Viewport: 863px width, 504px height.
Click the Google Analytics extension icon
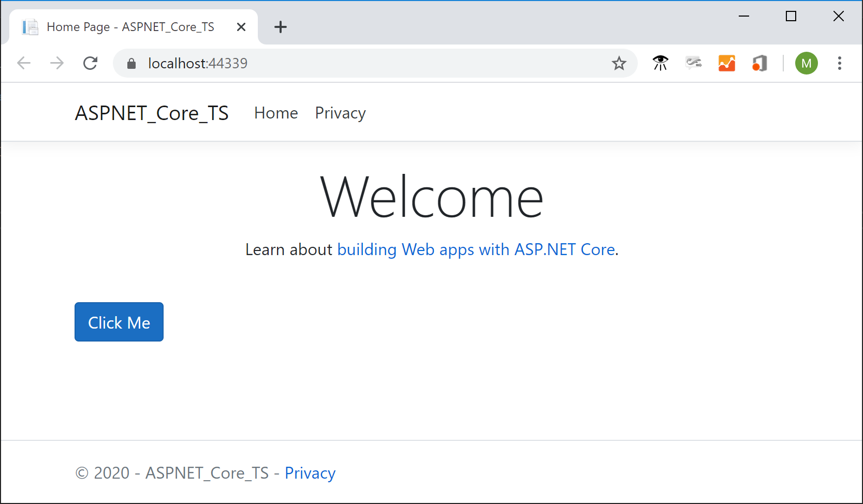[x=726, y=63]
